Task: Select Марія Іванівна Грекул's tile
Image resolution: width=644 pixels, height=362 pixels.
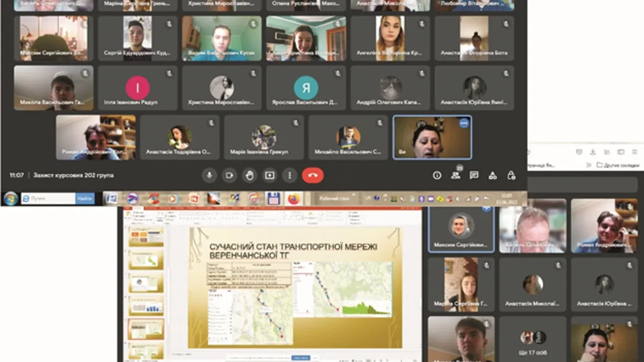Action: tap(264, 137)
